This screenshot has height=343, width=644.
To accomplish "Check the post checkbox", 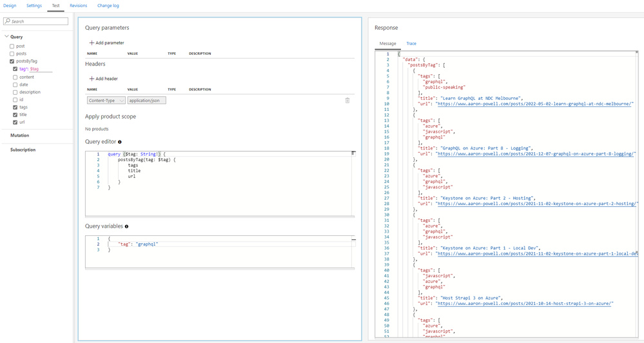I will pyautogui.click(x=12, y=46).
